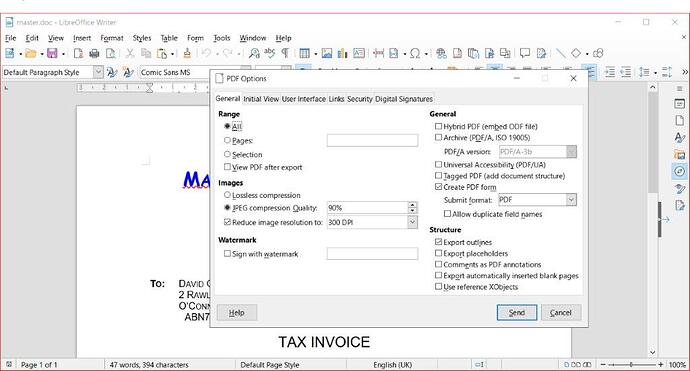This screenshot has height=371, width=690.
Task: Click the Insert Chart icon
Action: [342, 53]
